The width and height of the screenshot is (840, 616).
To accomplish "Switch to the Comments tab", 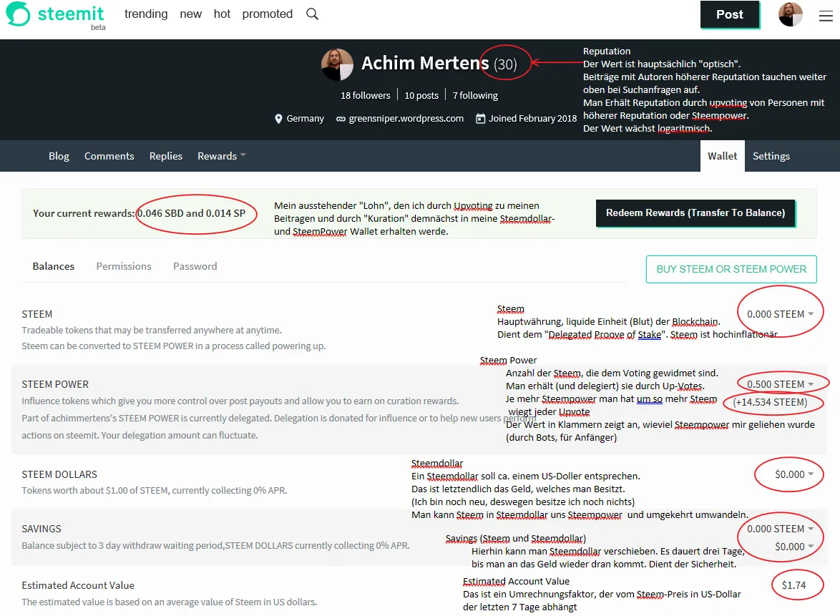I will click(109, 156).
